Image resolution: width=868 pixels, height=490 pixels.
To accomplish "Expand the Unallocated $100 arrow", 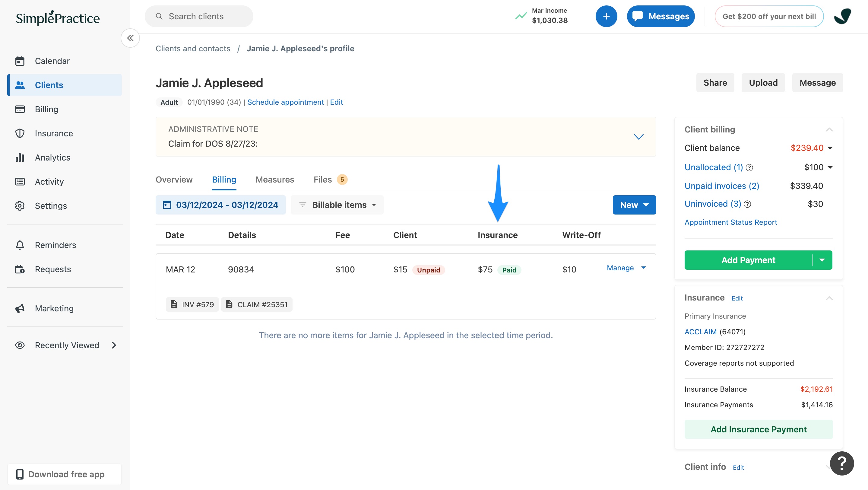I will [830, 167].
